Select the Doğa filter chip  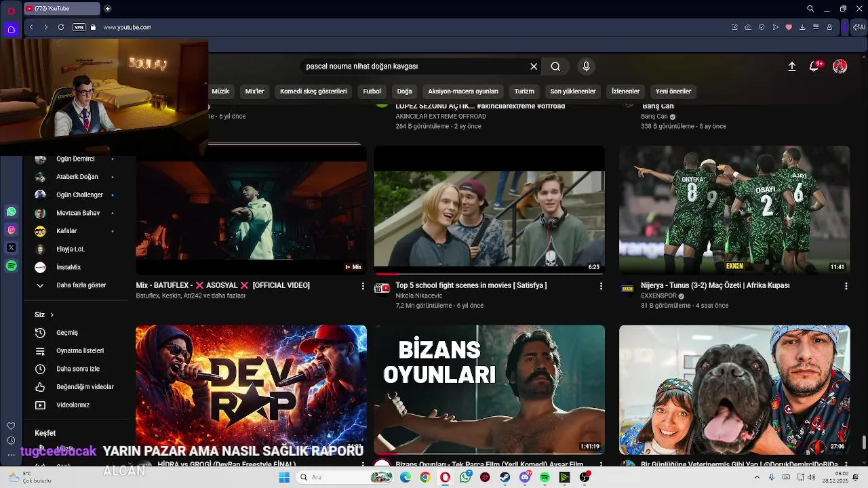tap(404, 91)
